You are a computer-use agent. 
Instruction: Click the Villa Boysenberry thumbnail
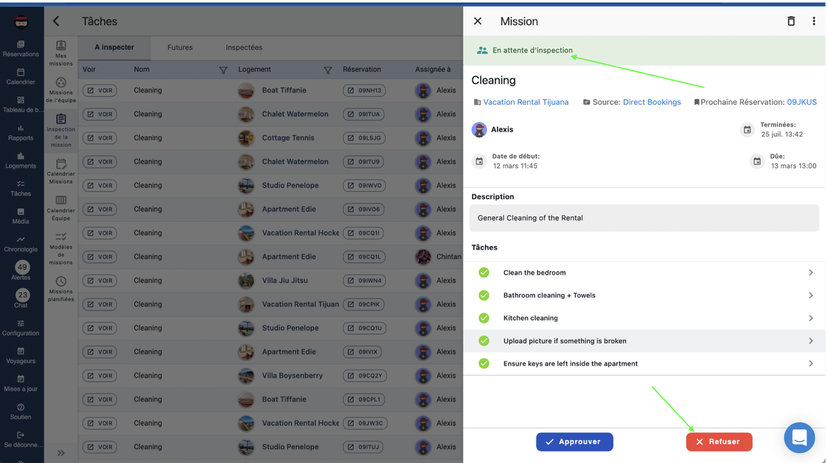pos(246,375)
